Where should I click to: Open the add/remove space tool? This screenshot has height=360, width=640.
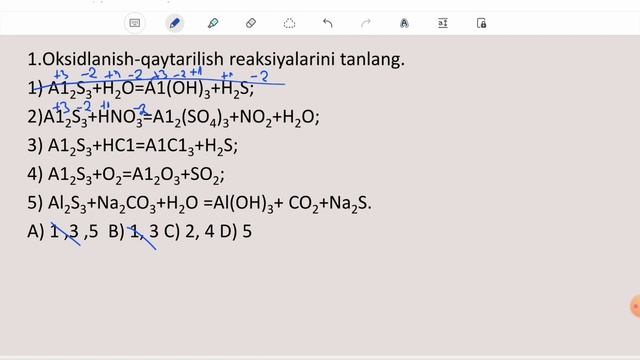(x=443, y=23)
